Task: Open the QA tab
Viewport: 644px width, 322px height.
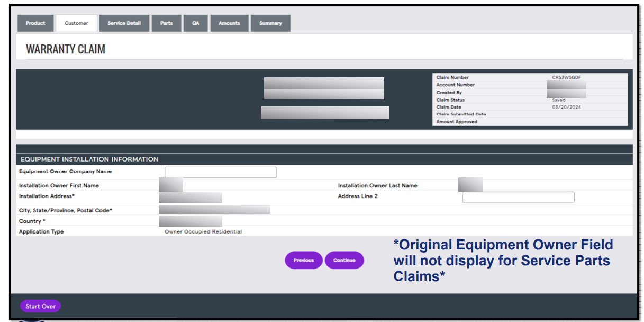Action: pos(195,23)
